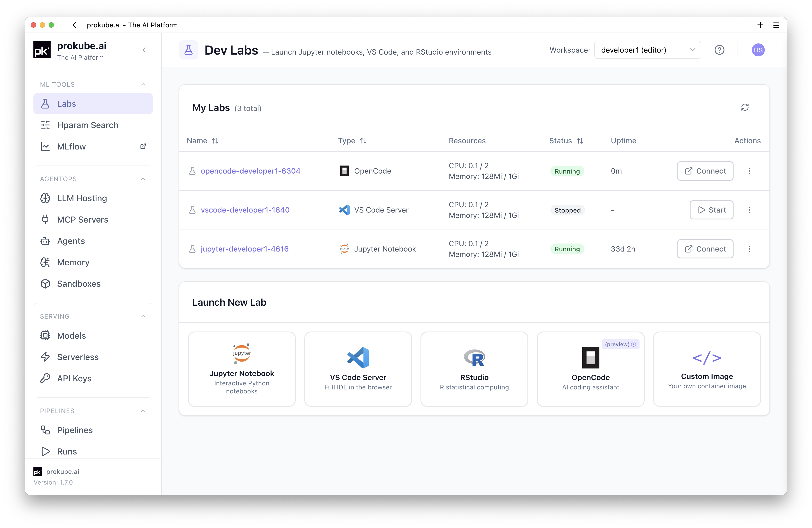Open the API Keys page
812x528 pixels.
(93, 378)
